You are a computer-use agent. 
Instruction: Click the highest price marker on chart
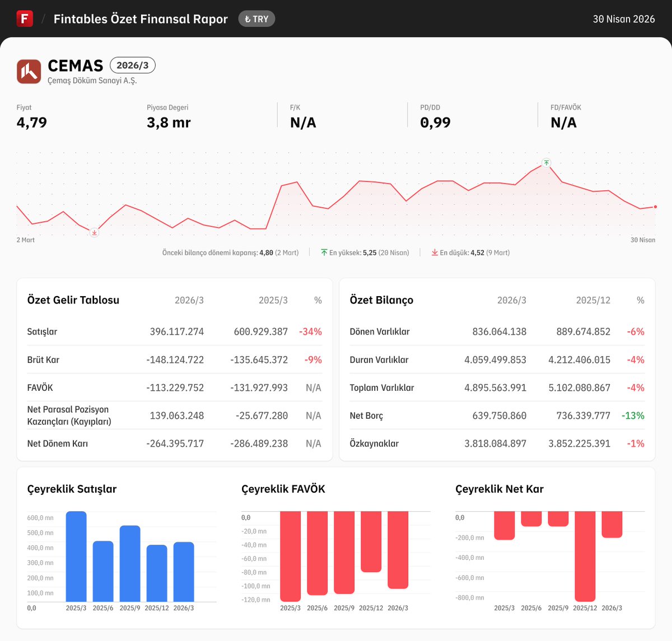click(x=547, y=163)
